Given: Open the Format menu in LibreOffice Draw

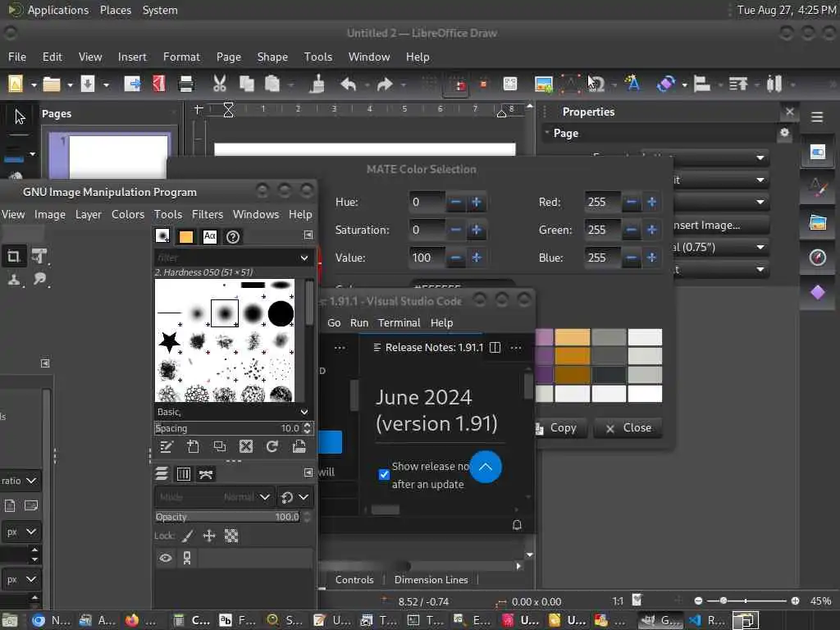Looking at the screenshot, I should pos(181,57).
